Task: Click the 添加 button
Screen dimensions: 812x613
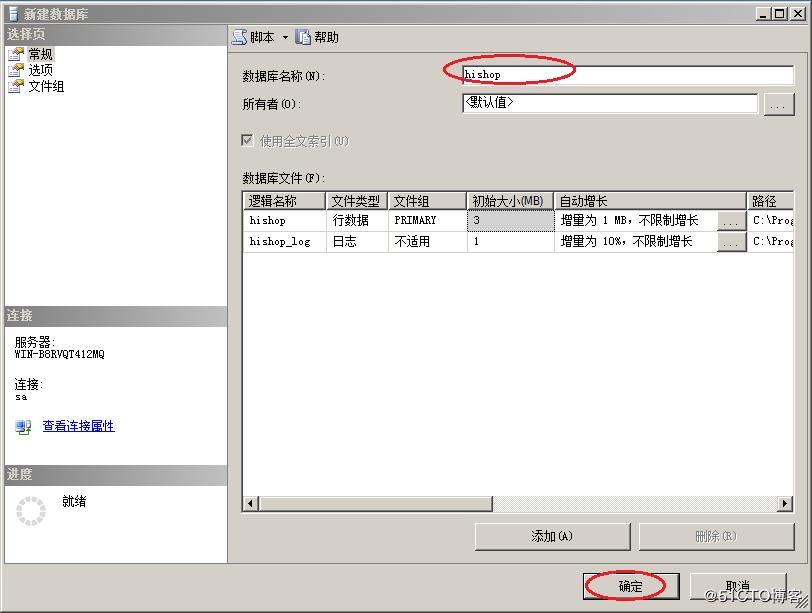Action: [x=552, y=536]
